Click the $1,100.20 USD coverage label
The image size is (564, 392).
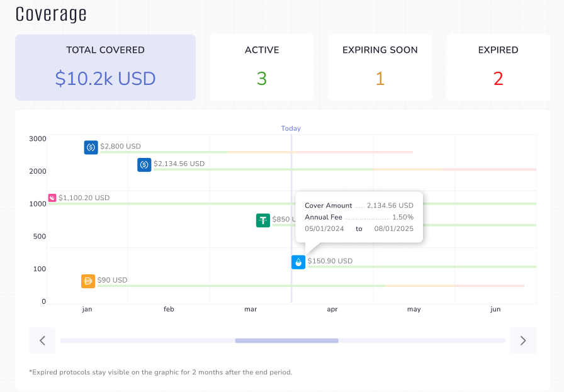[84, 198]
